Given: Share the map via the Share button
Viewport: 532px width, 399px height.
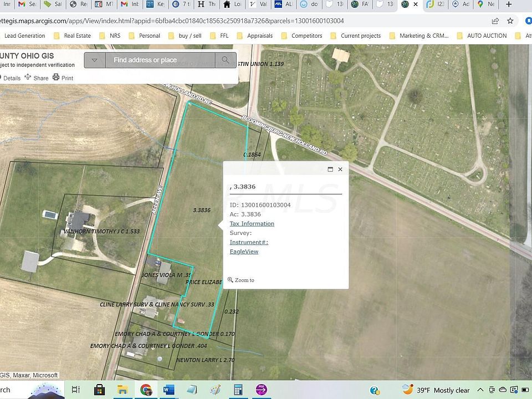Looking at the screenshot, I should click(x=37, y=78).
